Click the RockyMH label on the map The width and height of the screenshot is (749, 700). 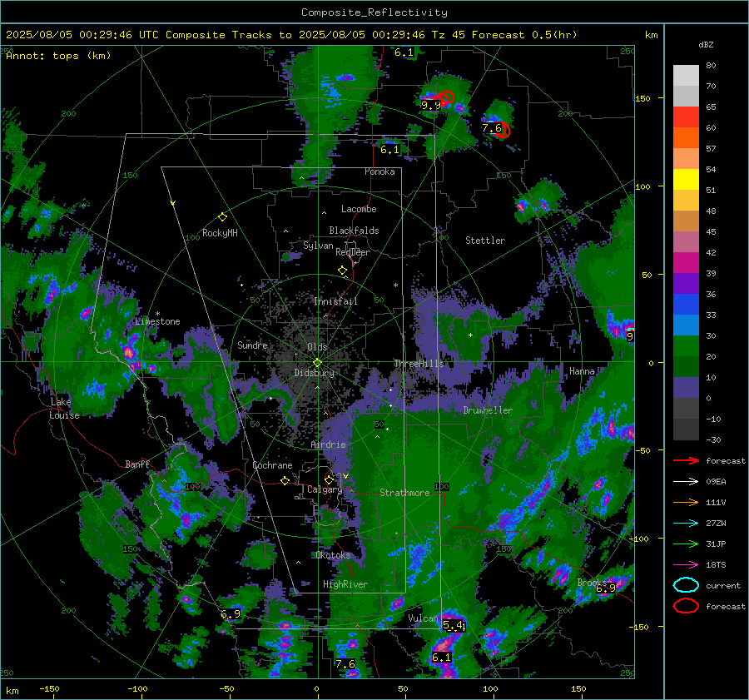tap(220, 233)
